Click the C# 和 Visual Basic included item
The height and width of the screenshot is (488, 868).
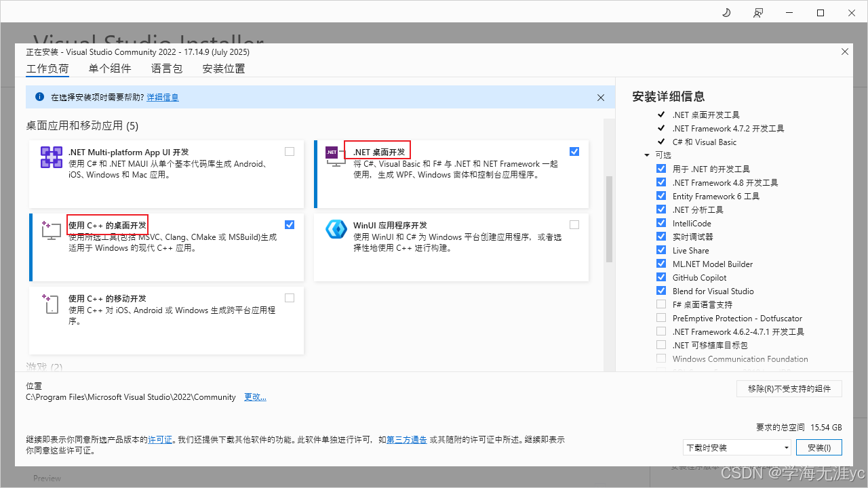pyautogui.click(x=705, y=142)
